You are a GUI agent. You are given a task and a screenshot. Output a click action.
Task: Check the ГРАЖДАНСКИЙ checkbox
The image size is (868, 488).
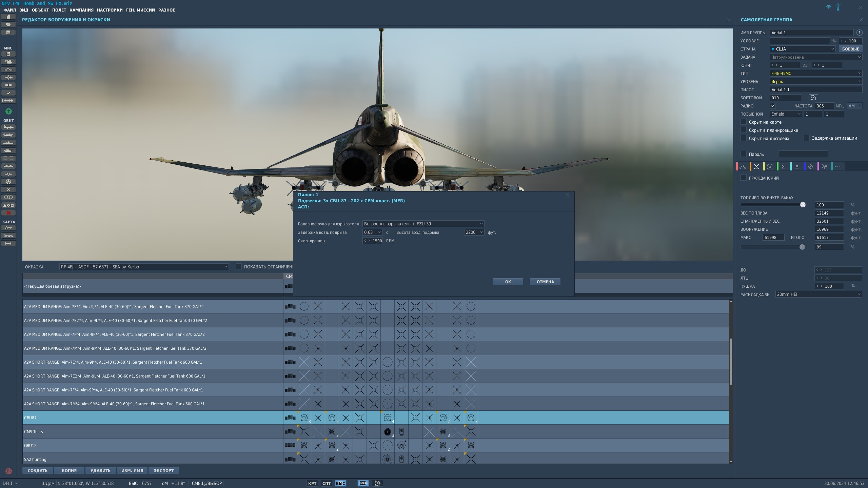click(743, 178)
